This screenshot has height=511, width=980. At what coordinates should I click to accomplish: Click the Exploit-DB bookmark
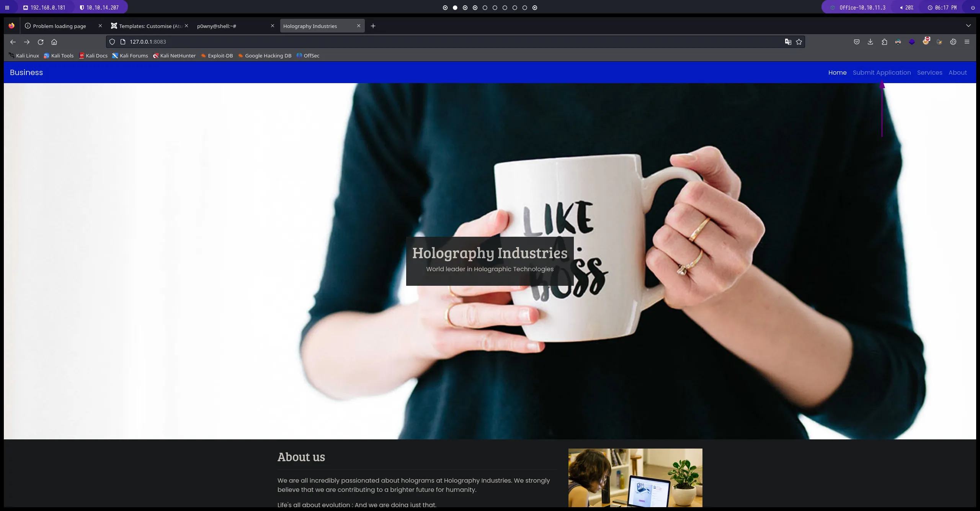point(217,56)
